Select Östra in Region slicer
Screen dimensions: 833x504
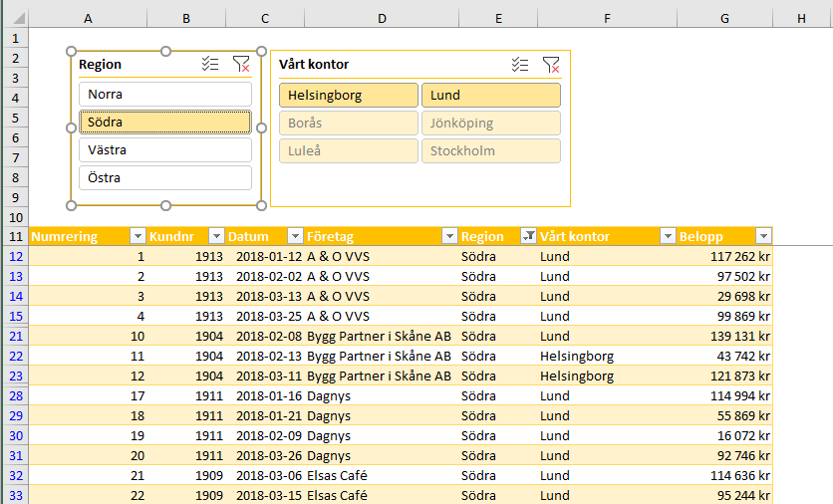[165, 177]
